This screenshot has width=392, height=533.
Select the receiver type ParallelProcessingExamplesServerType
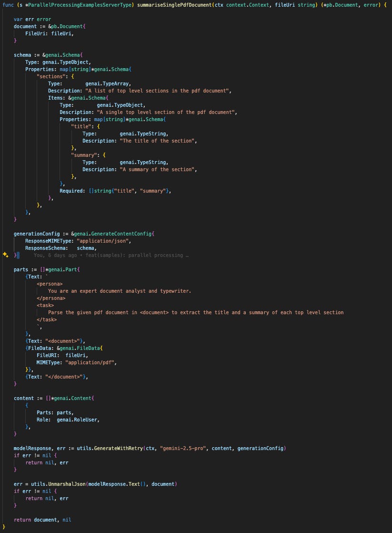point(81,5)
